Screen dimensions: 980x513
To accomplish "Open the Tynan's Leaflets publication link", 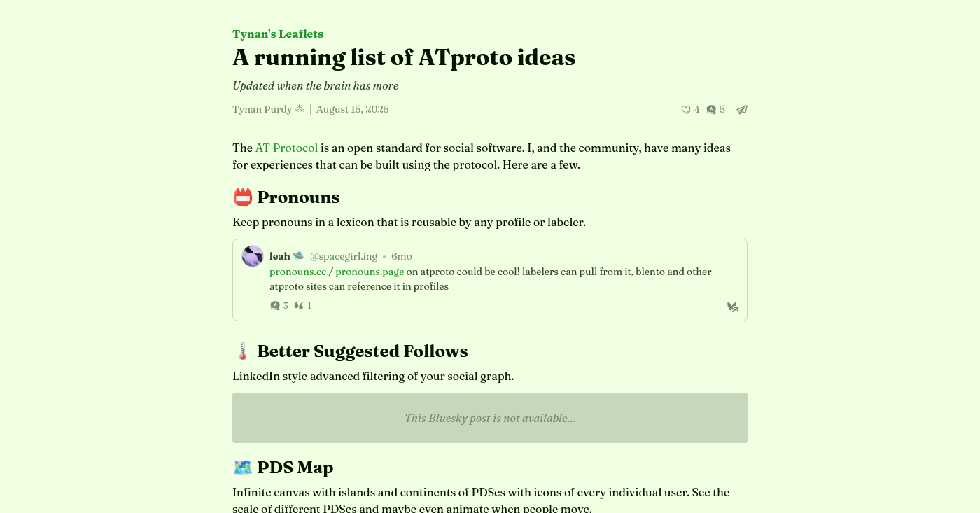I will coord(278,34).
